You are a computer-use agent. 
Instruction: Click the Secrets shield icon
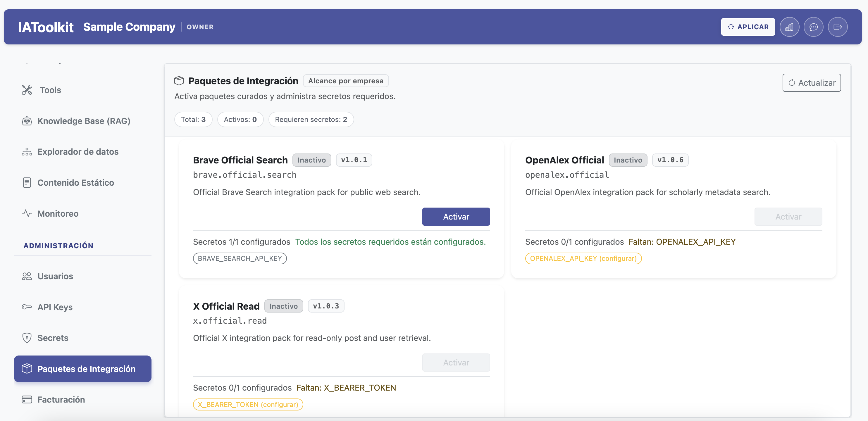point(26,337)
